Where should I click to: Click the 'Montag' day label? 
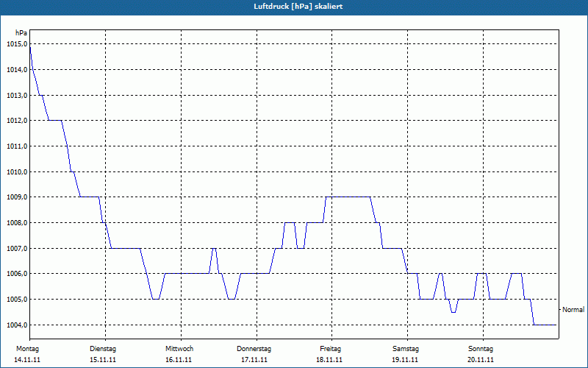click(x=27, y=349)
